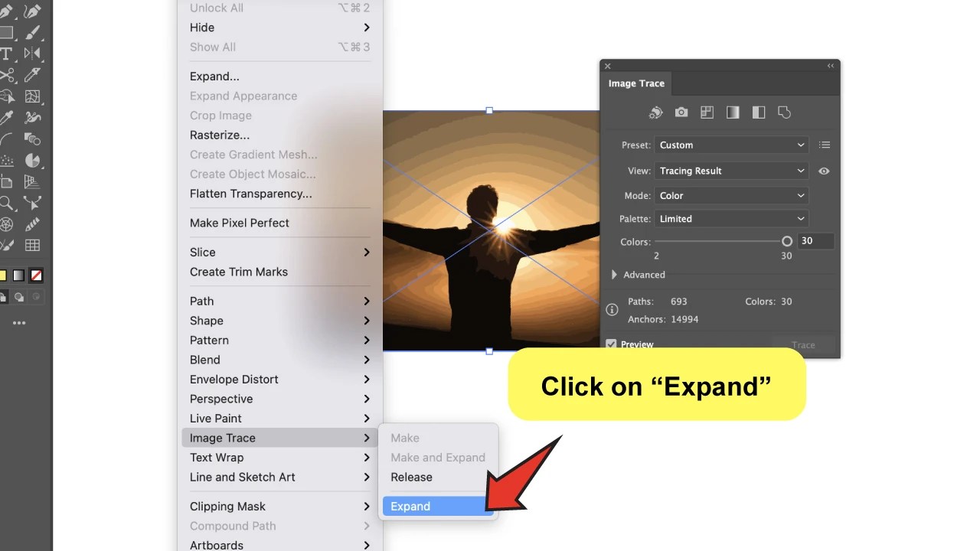
Task: Select the Outline preset in Image Trace
Action: coord(784,112)
